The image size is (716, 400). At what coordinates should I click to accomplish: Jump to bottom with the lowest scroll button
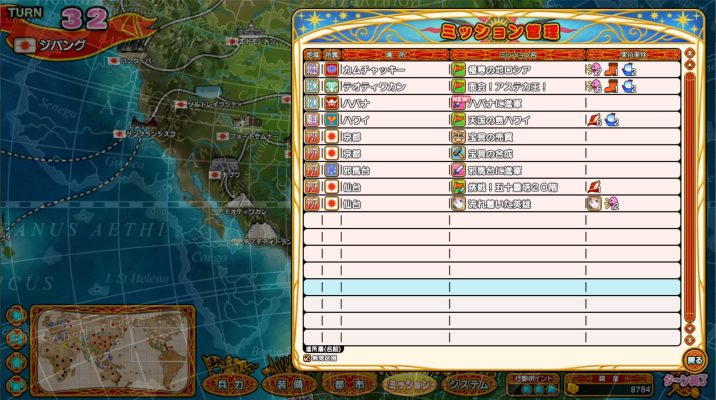click(690, 340)
